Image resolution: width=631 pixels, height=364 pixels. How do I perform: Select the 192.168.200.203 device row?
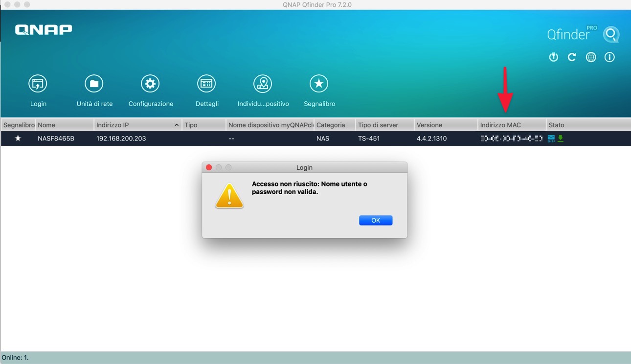tap(121, 138)
